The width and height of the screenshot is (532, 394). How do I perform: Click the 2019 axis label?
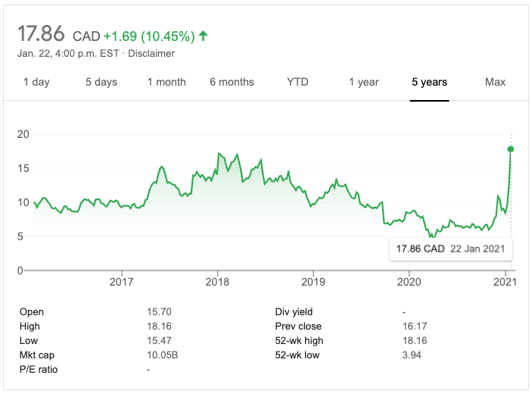[313, 282]
